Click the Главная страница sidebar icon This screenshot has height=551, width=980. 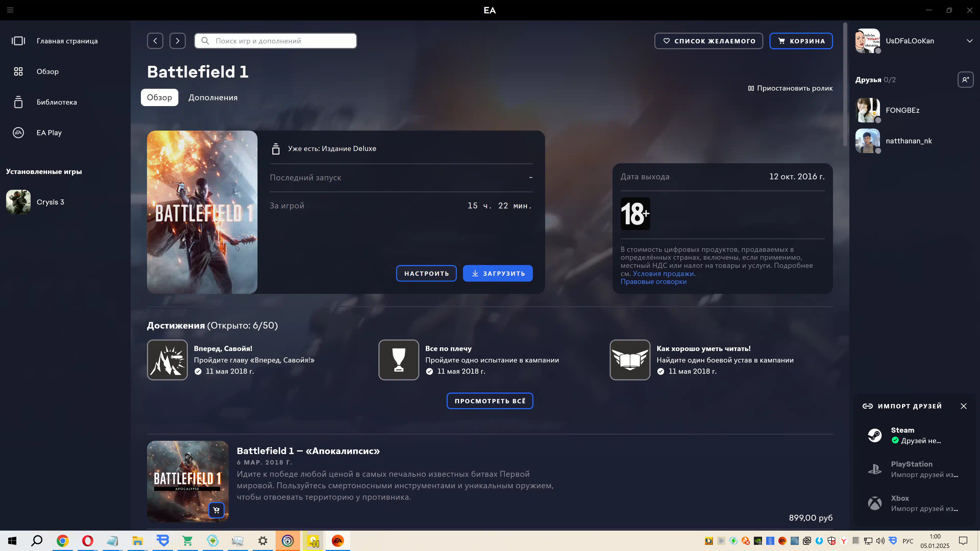pos(18,41)
